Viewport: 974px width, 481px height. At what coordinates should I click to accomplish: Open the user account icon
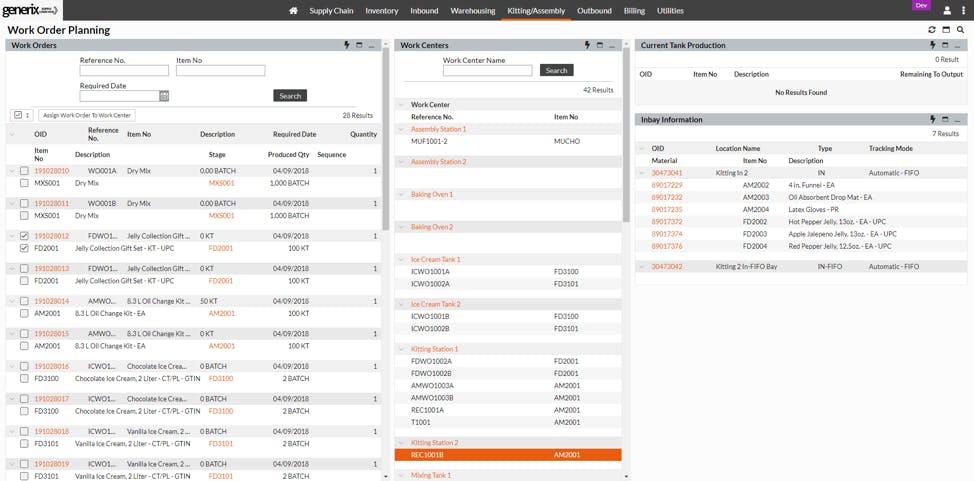(x=947, y=11)
